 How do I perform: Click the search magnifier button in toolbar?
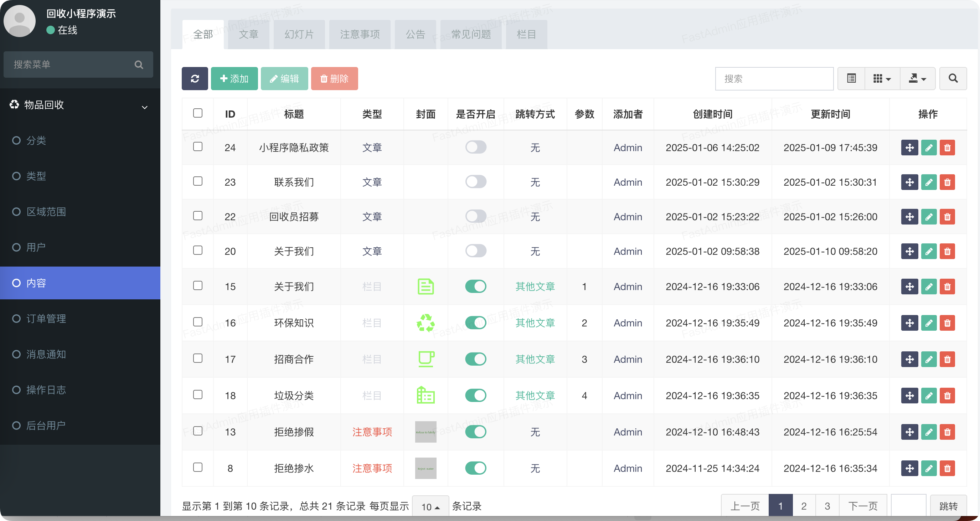click(x=953, y=79)
